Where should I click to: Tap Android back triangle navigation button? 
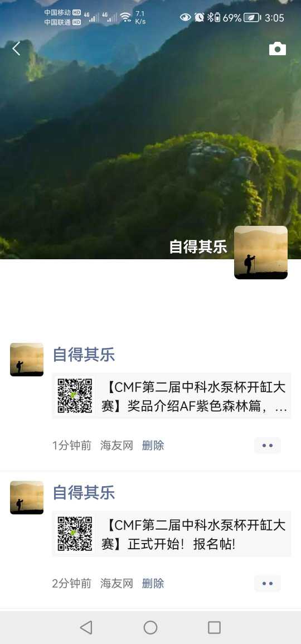pyautogui.click(x=86, y=628)
